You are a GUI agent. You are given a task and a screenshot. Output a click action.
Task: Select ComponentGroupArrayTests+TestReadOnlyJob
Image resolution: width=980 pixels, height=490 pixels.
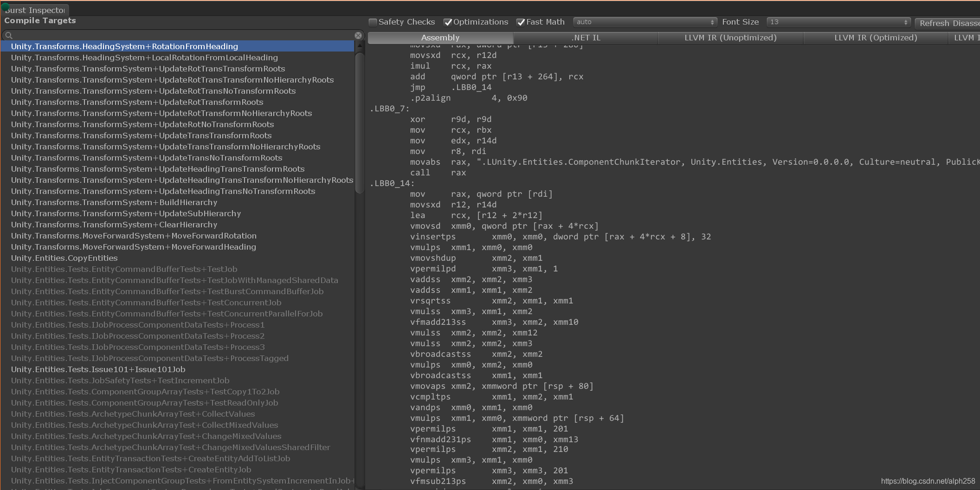pos(177,403)
